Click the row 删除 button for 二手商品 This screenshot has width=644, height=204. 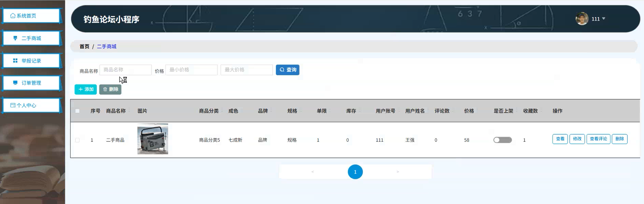point(620,139)
